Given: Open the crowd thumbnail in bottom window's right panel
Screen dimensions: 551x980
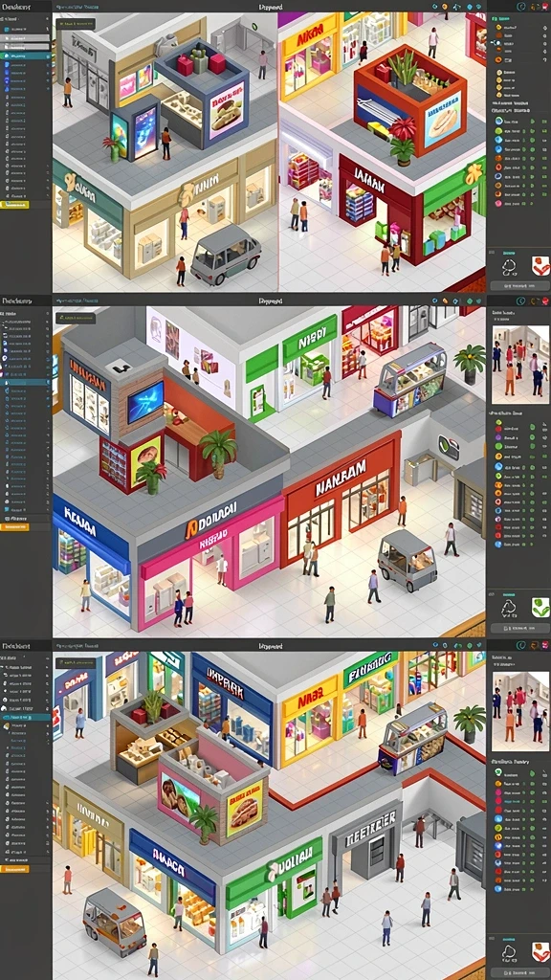Looking at the screenshot, I should point(520,711).
